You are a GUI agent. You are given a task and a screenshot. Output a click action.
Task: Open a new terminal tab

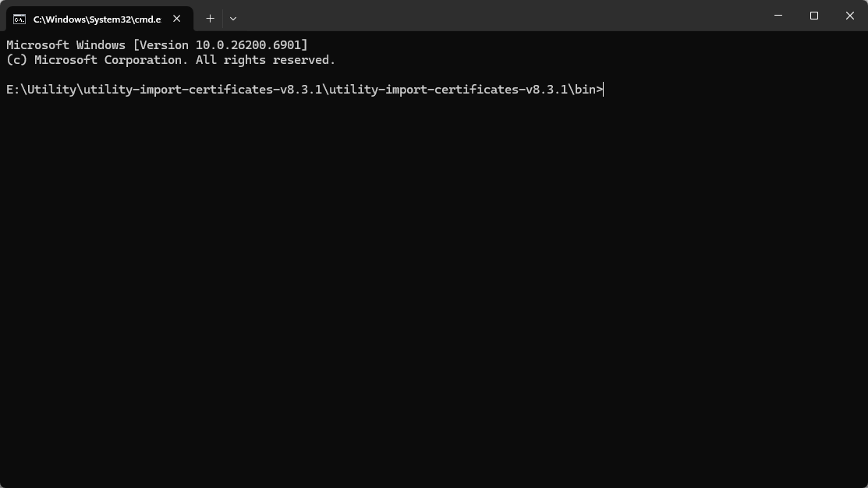tap(210, 18)
